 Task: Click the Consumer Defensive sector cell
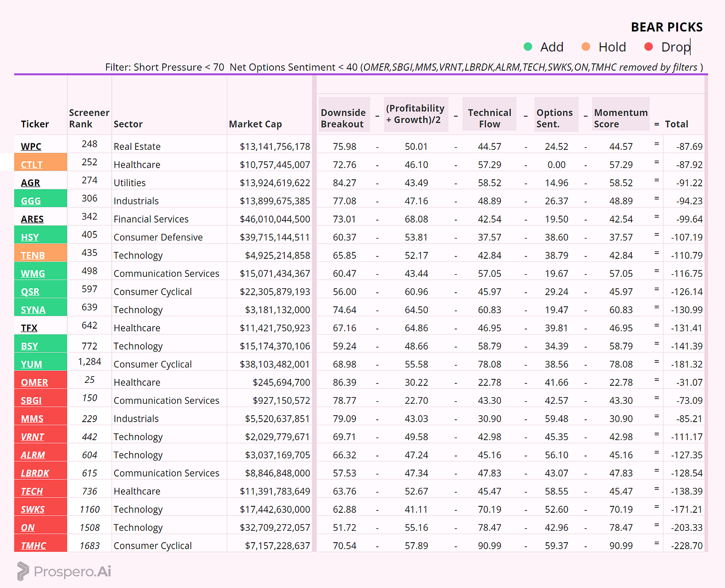158,237
